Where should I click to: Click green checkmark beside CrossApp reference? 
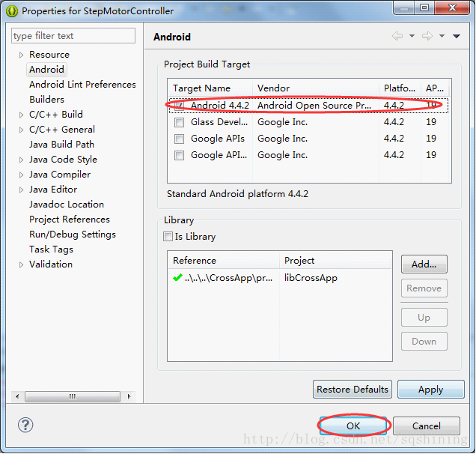tap(177, 277)
